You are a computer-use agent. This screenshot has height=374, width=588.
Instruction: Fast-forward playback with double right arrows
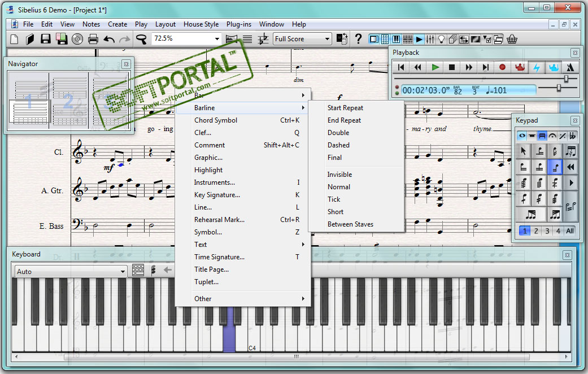click(x=469, y=67)
